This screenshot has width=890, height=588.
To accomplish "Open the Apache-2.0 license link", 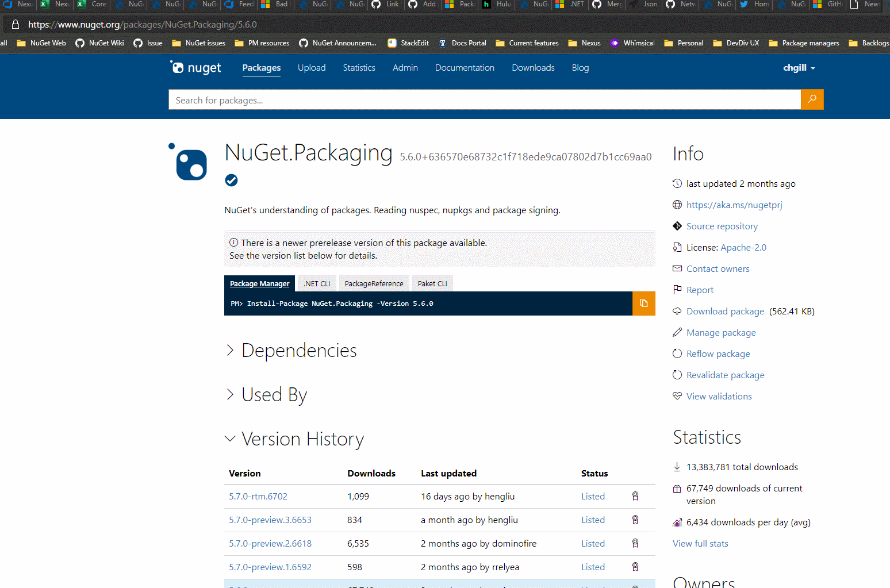I will 743,247.
